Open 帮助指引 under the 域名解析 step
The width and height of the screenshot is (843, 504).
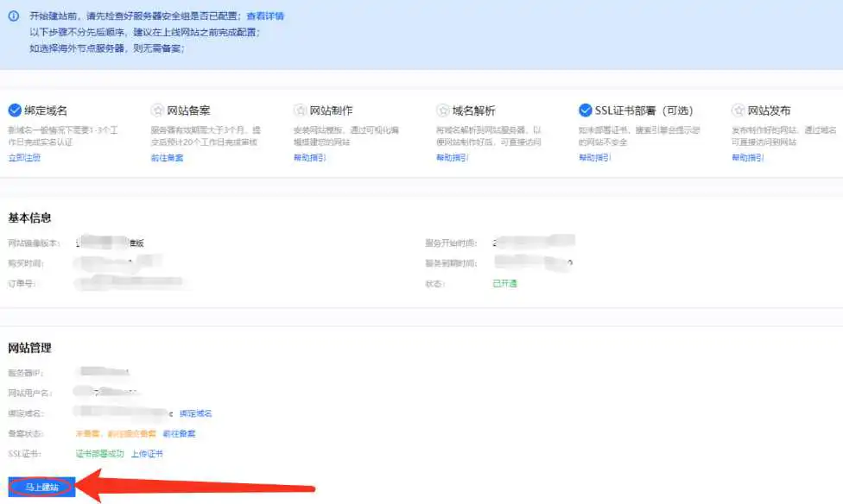point(452,158)
